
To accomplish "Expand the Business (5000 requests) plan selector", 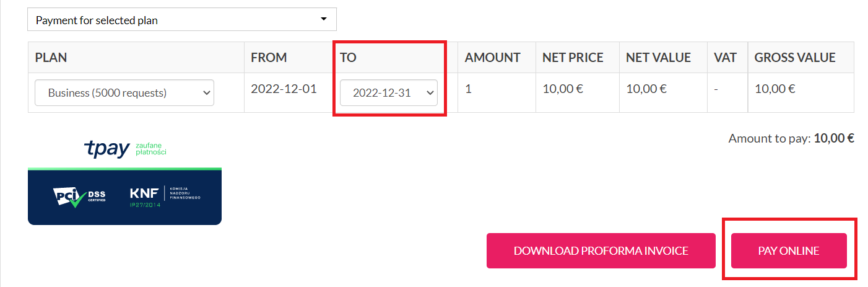I will point(124,92).
